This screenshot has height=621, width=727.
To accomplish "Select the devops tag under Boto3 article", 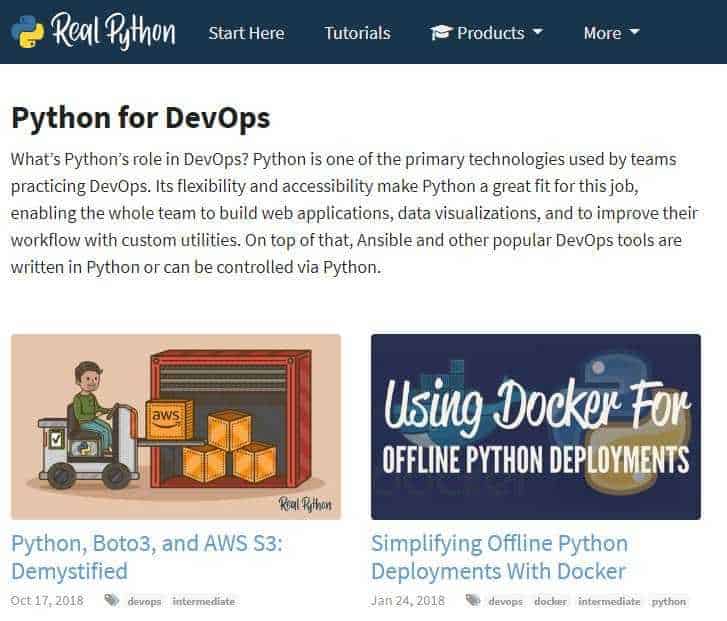I will click(x=144, y=601).
